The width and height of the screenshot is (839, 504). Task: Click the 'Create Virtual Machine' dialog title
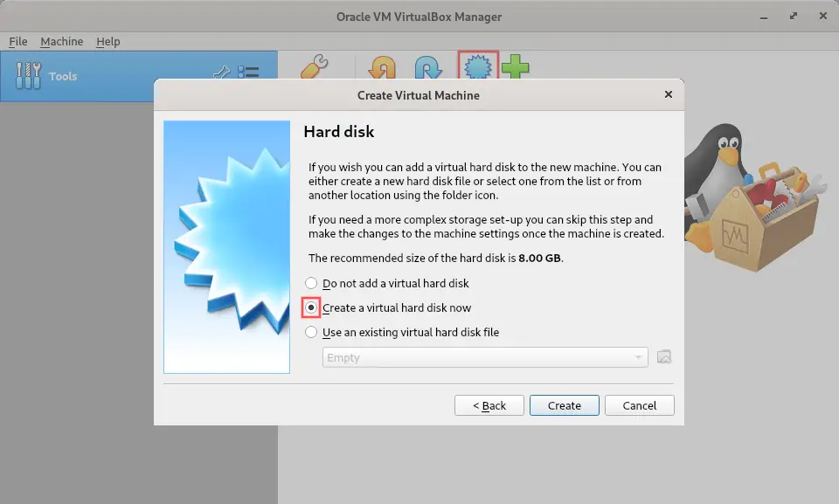[x=419, y=95]
